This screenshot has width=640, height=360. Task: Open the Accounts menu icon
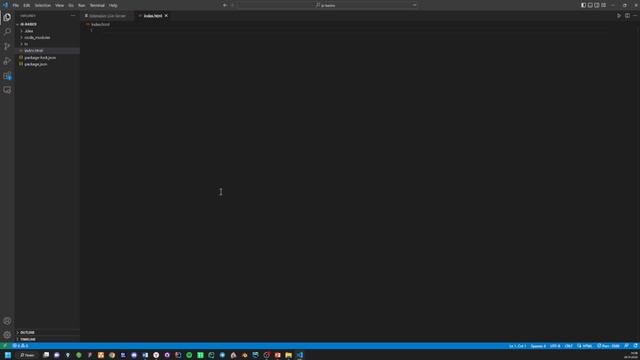(x=7, y=321)
